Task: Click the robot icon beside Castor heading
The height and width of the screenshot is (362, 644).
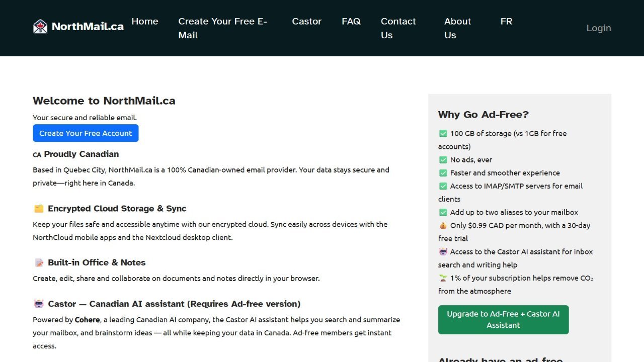Action: pos(39,304)
